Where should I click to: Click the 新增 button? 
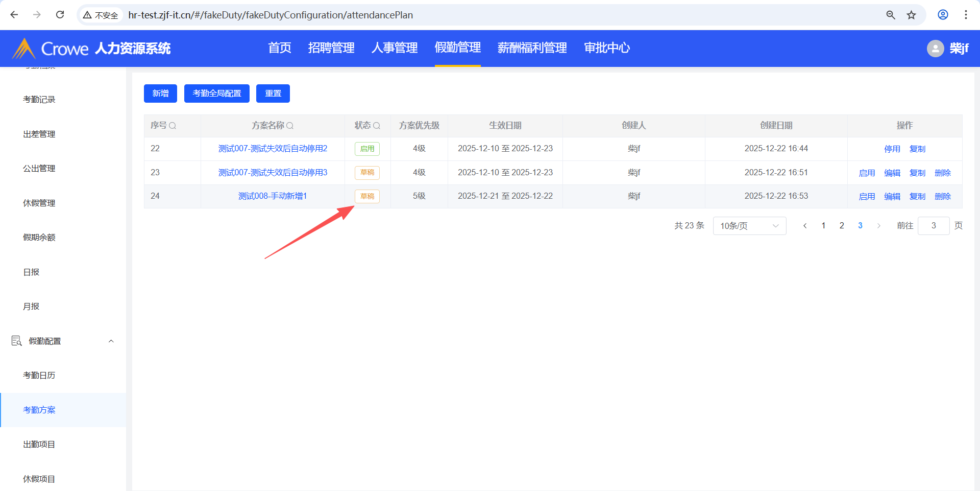pyautogui.click(x=160, y=93)
